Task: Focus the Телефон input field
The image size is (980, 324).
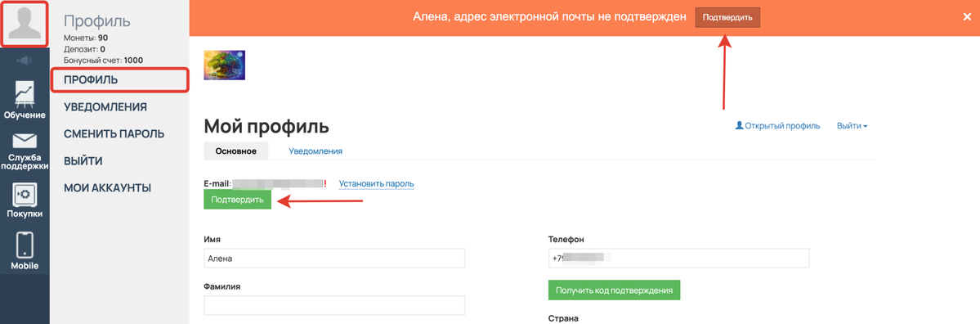Action: [x=678, y=258]
